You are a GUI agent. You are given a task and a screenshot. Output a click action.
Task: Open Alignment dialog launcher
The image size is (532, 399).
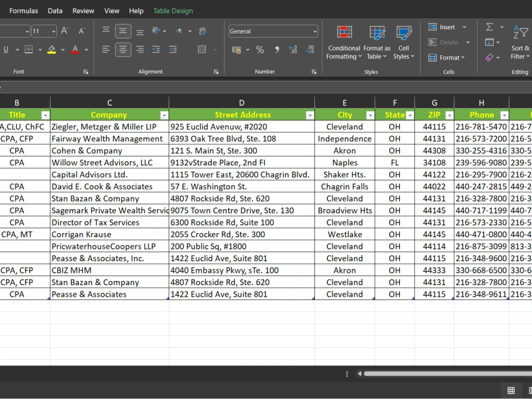[x=216, y=72]
